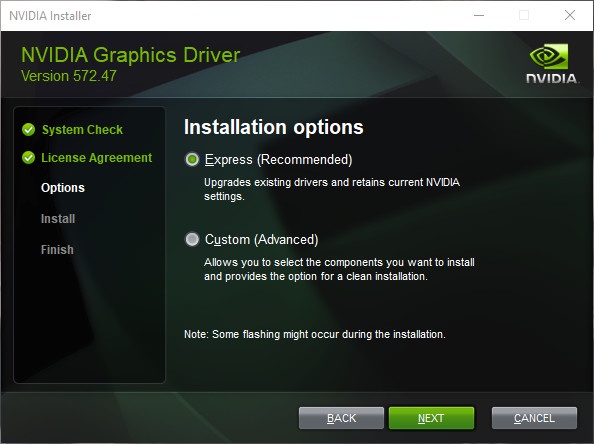The image size is (594, 444).
Task: Click the green NEXT button
Action: click(x=431, y=418)
